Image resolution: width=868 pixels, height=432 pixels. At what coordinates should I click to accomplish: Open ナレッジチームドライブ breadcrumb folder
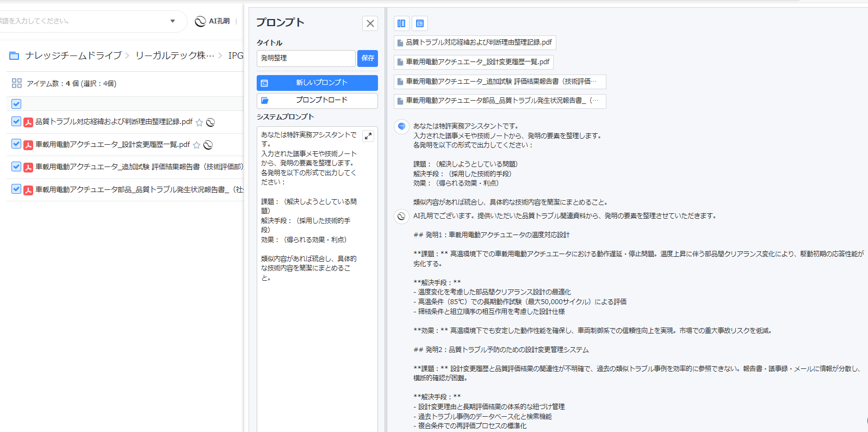(73, 55)
